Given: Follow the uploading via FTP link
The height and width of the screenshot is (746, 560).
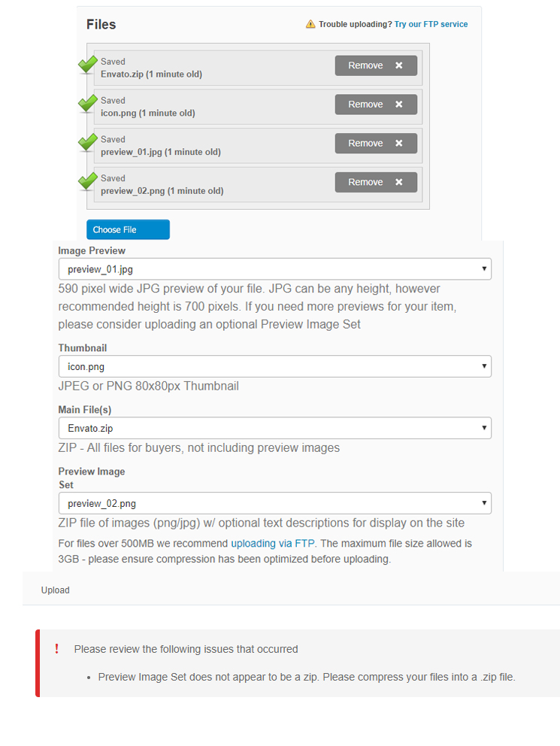Looking at the screenshot, I should [x=273, y=543].
